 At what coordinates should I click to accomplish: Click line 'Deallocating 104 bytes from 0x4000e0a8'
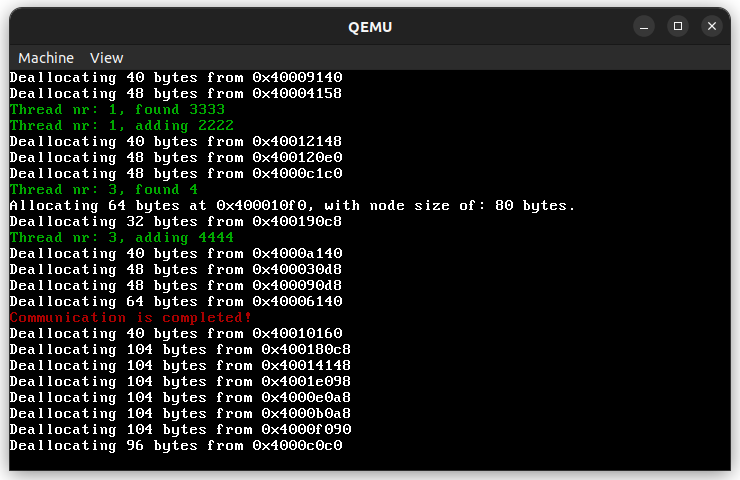[x=180, y=398]
